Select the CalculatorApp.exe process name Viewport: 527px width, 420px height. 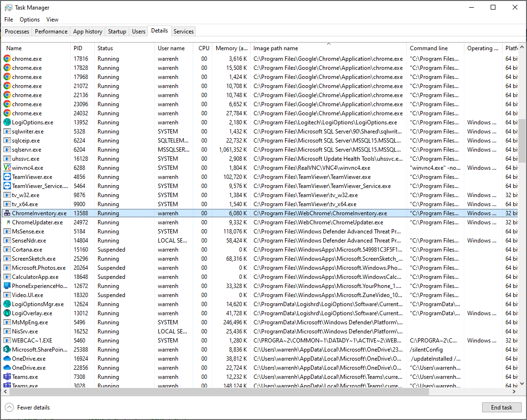pyautogui.click(x=35, y=277)
